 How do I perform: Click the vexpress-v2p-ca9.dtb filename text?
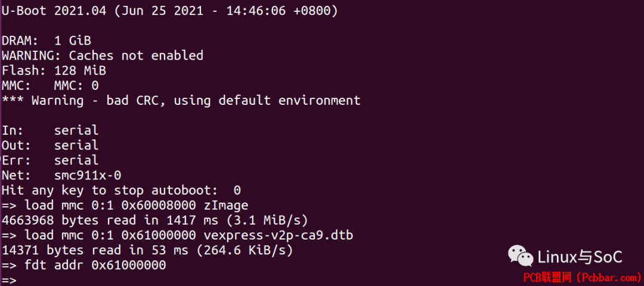click(278, 235)
